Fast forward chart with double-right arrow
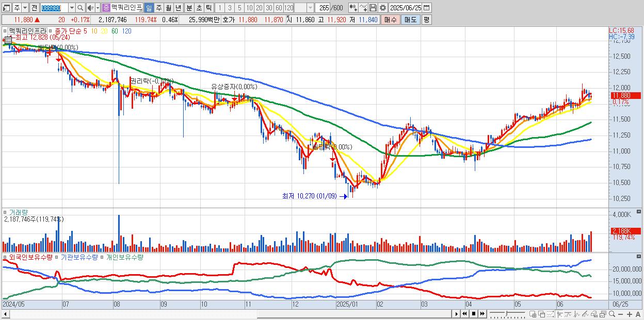644x320 pixels. coord(482,314)
